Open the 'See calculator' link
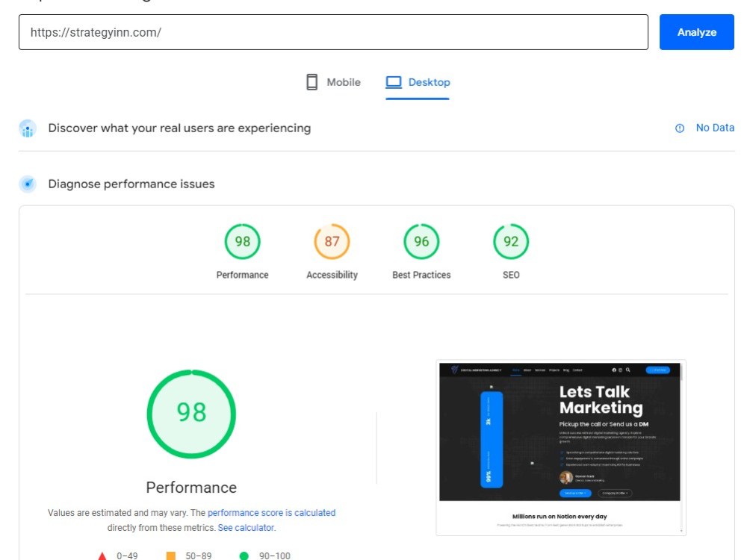The image size is (747, 560). (x=246, y=528)
